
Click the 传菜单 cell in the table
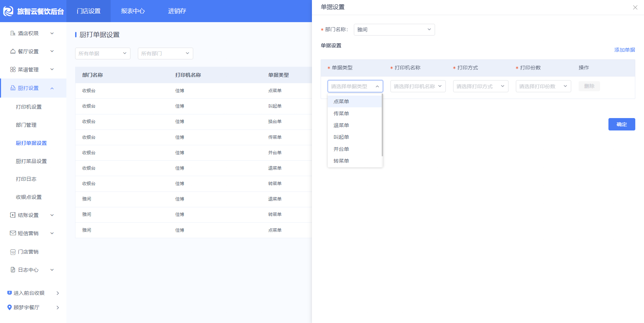tap(275, 137)
